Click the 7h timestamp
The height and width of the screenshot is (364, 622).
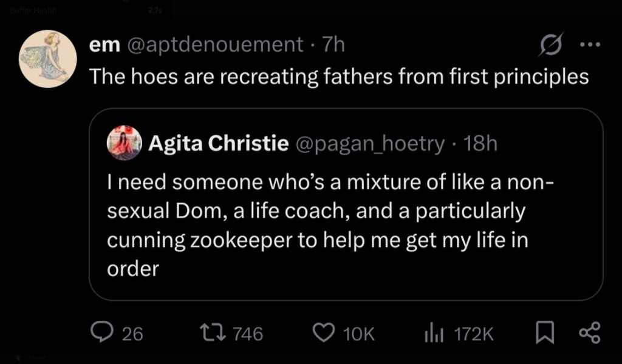(x=333, y=44)
